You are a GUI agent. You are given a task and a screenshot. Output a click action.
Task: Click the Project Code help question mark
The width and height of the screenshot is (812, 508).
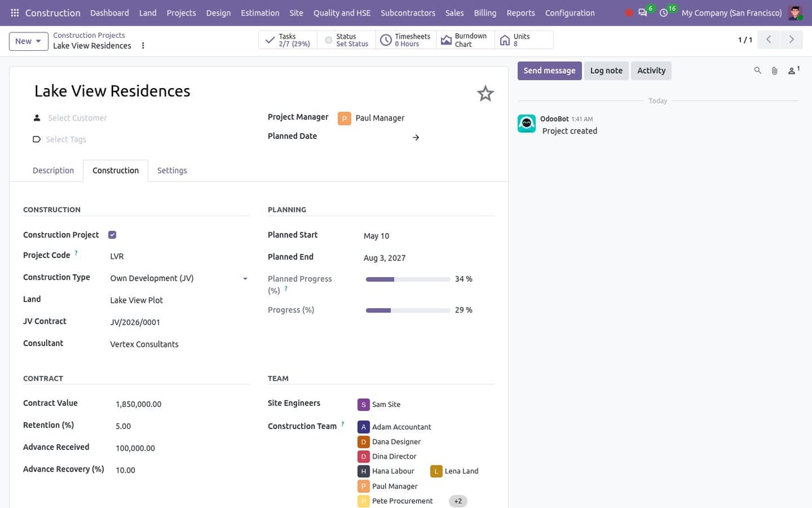point(76,253)
